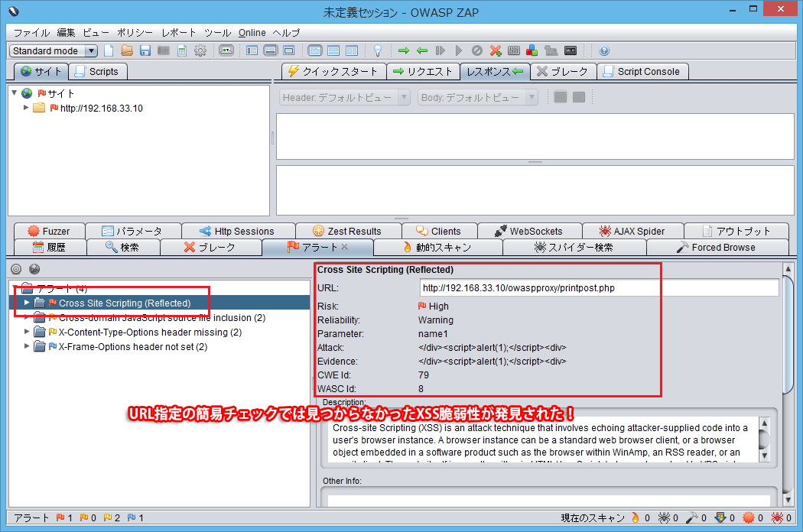Open the AJAX Spider tab
803x532 pixels.
(633, 232)
